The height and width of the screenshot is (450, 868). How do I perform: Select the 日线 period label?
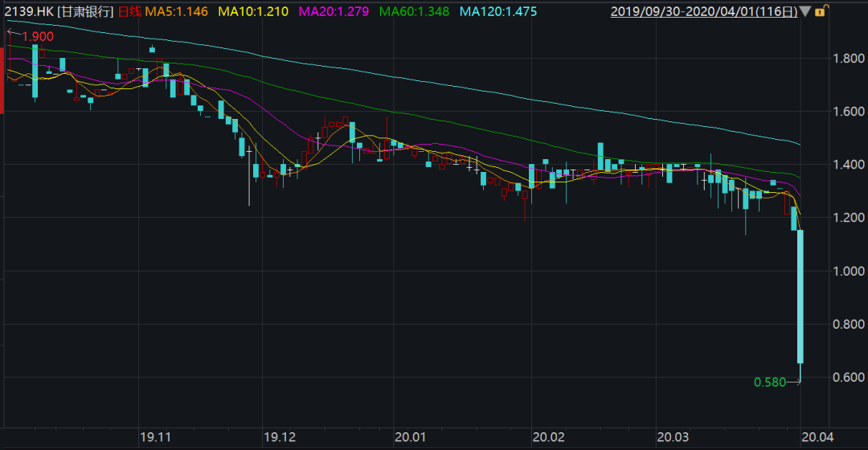pyautogui.click(x=129, y=11)
